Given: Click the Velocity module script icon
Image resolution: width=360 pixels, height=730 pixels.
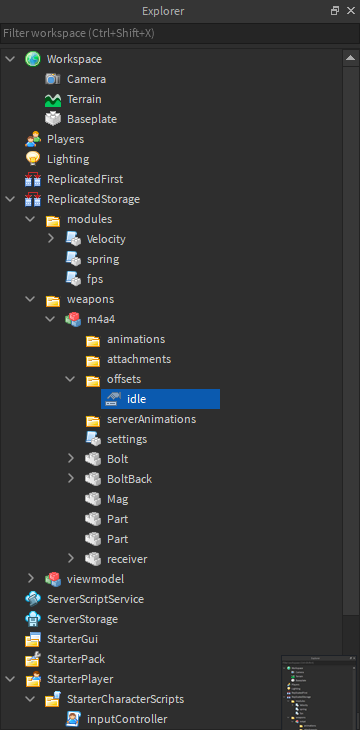Looking at the screenshot, I should (73, 239).
